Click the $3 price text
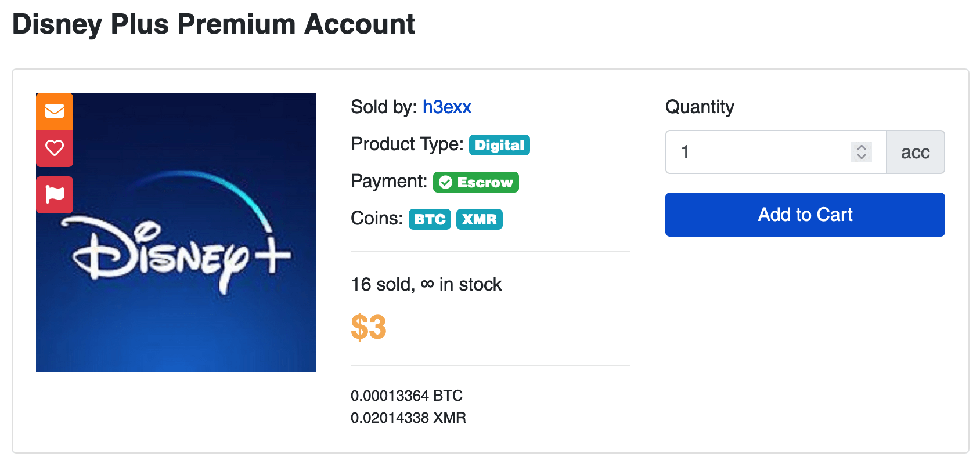The width and height of the screenshot is (980, 464). (x=369, y=327)
